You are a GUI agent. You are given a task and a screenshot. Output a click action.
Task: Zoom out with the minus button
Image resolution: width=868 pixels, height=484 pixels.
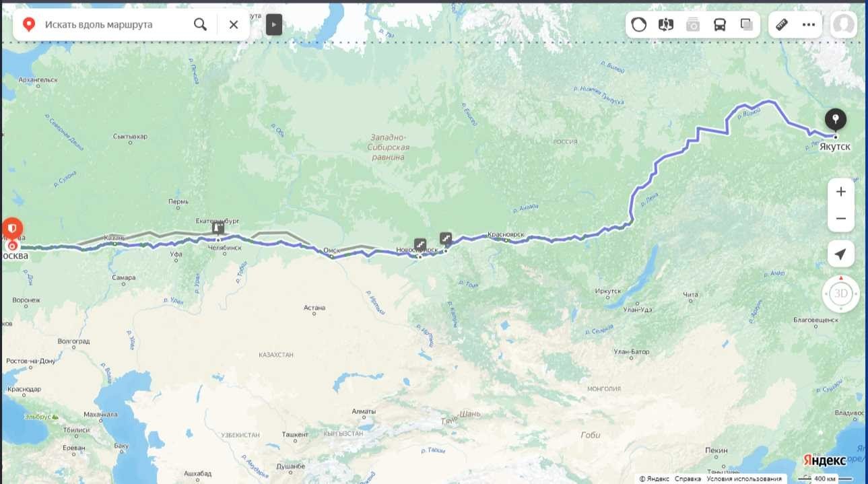click(x=841, y=219)
